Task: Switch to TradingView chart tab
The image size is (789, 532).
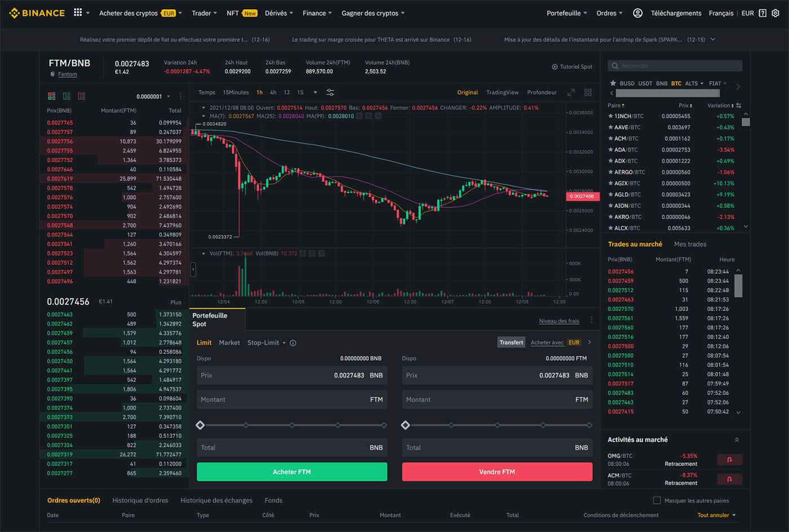Action: (502, 92)
